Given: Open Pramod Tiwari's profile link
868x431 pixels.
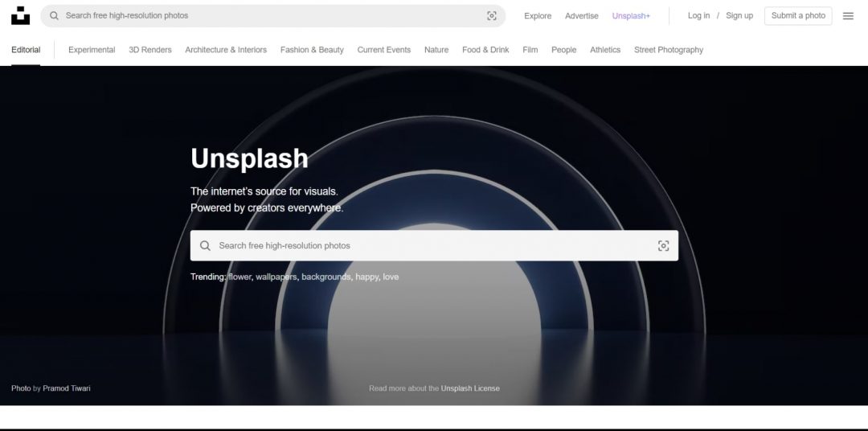Looking at the screenshot, I should (67, 388).
